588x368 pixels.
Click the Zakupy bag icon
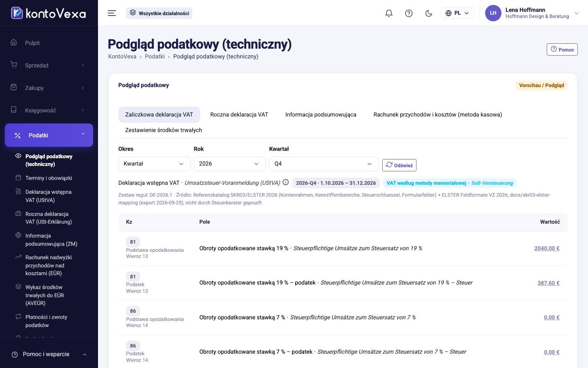(x=14, y=88)
